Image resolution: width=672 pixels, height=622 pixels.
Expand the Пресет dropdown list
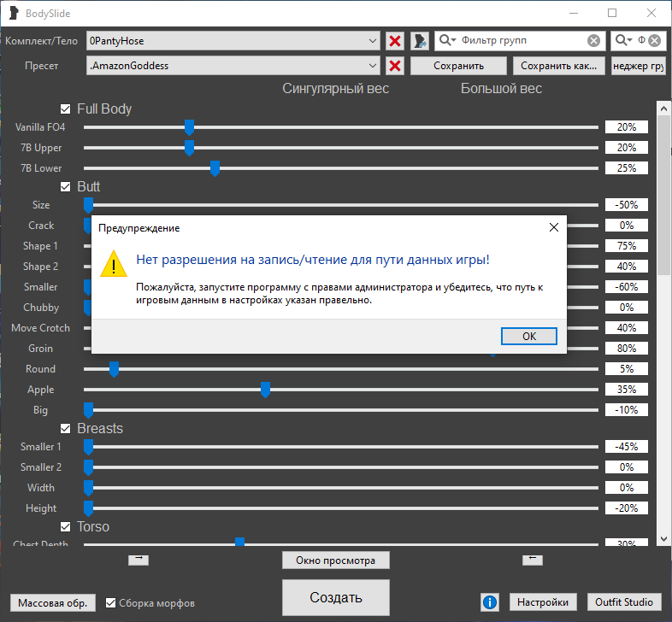coord(373,66)
